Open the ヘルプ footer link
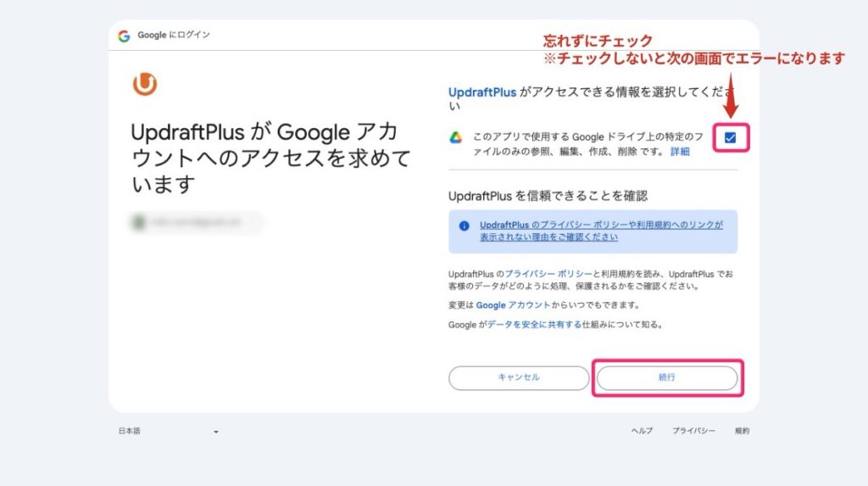868x486 pixels. [x=643, y=431]
